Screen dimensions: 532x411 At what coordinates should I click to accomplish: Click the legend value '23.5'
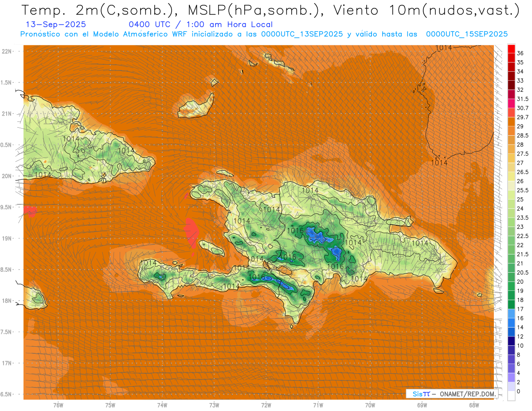[x=522, y=218]
